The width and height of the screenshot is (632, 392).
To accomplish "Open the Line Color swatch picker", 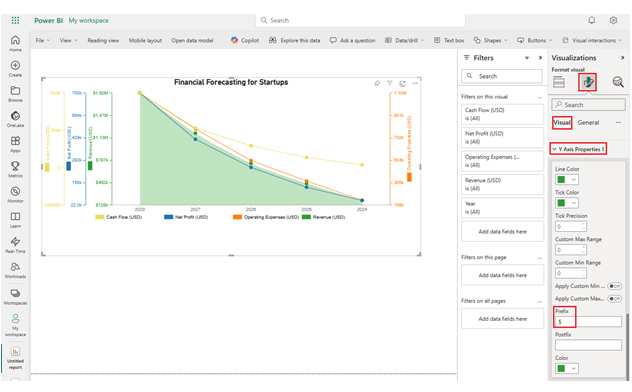I will click(566, 179).
